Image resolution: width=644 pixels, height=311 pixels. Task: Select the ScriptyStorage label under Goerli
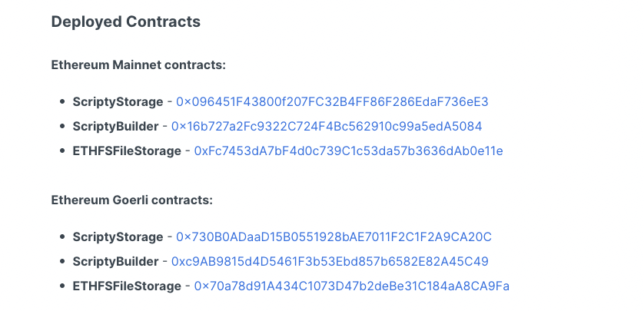118,237
